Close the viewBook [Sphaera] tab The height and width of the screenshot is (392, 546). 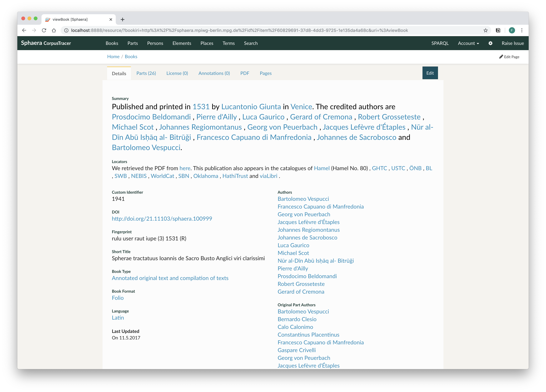111,19
